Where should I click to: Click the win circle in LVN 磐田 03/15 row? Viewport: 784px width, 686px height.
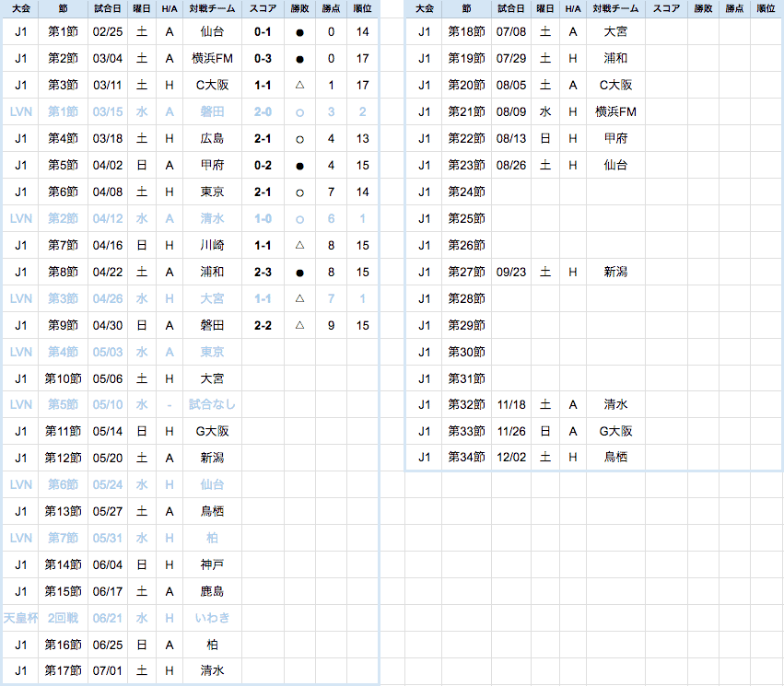pos(299,113)
